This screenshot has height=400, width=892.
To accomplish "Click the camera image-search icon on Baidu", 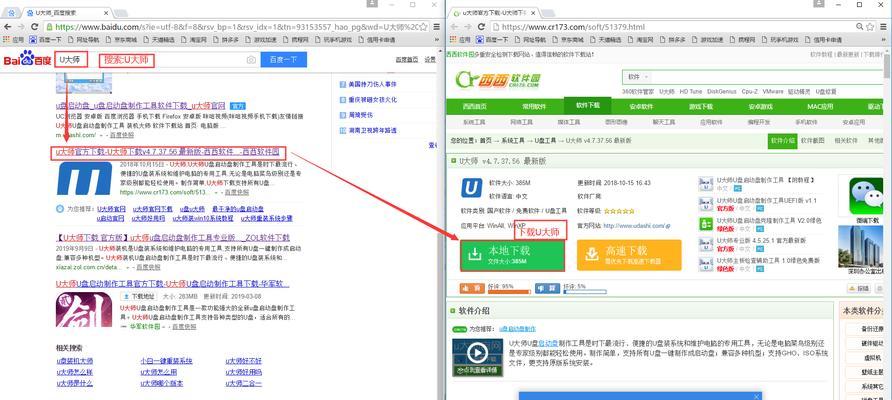I will (251, 60).
